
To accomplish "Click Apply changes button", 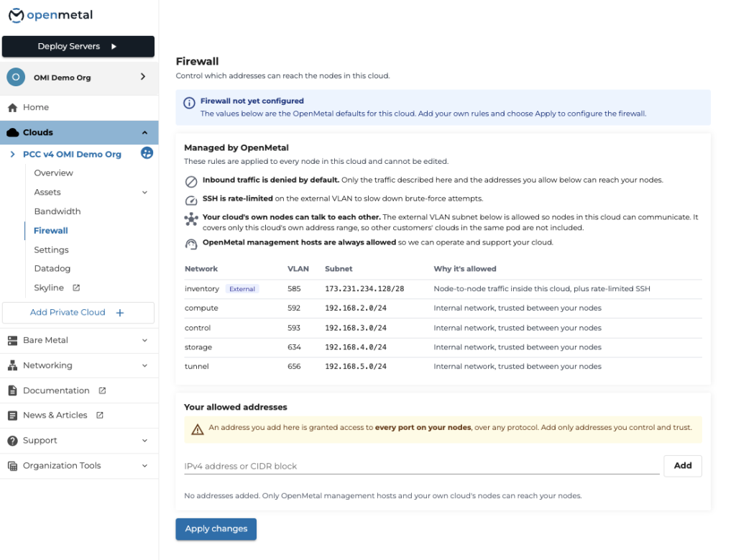I will [x=216, y=529].
